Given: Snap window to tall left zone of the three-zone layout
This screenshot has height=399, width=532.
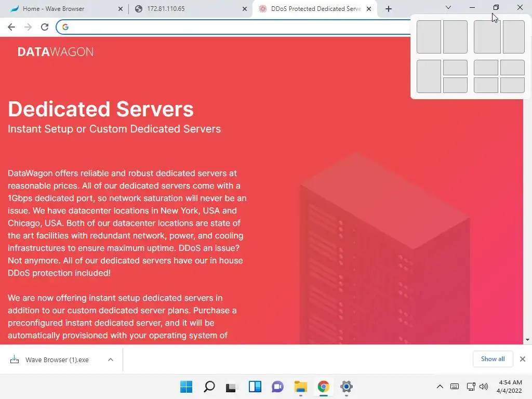Looking at the screenshot, I should pos(429,76).
